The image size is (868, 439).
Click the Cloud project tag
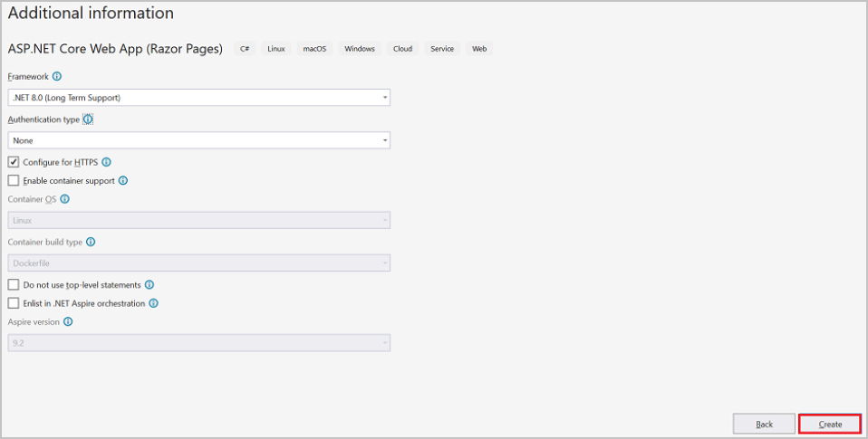(402, 49)
